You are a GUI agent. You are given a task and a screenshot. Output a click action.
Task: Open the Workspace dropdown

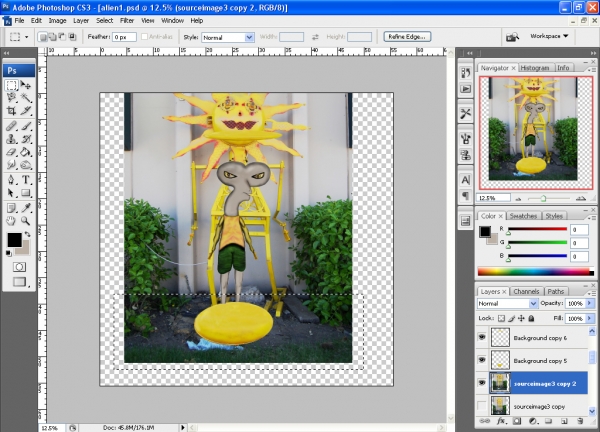[x=549, y=36]
